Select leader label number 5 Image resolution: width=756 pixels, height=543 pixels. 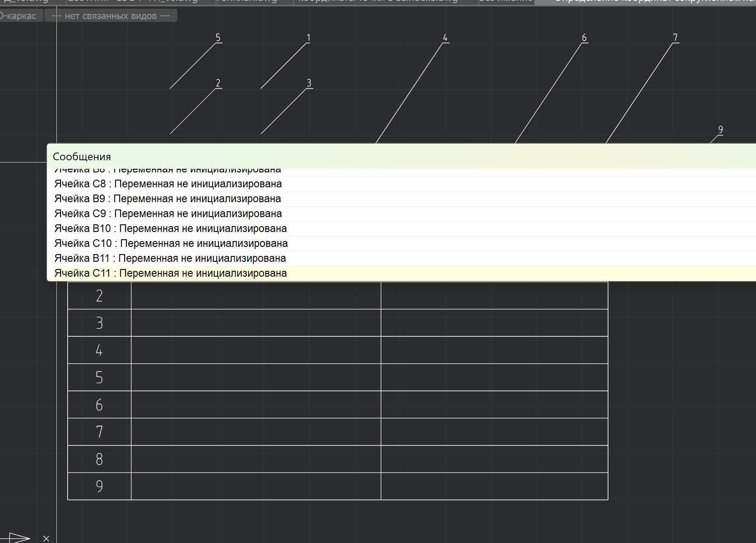[x=218, y=38]
